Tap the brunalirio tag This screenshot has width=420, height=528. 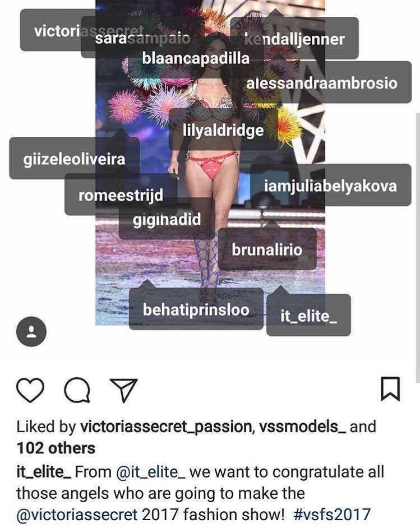pos(267,249)
